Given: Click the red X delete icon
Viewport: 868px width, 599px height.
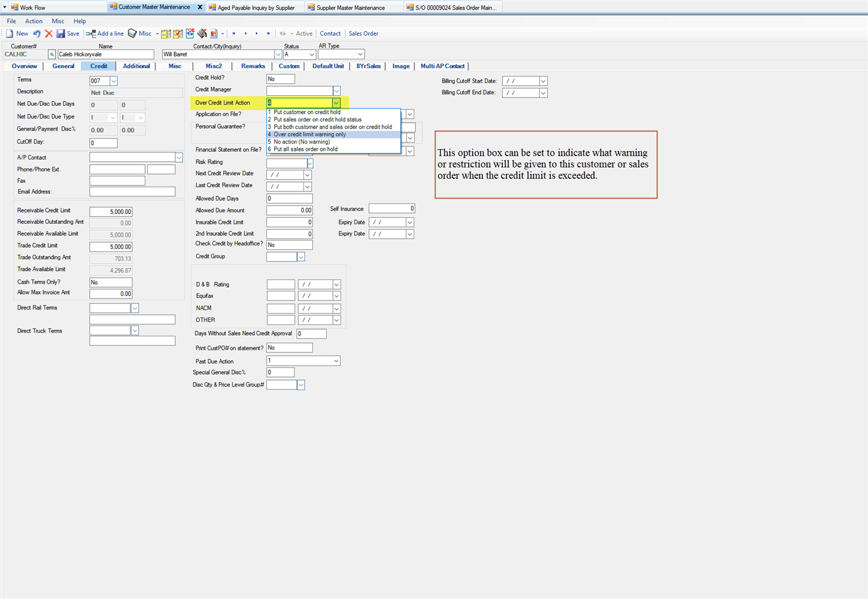Looking at the screenshot, I should click(x=49, y=34).
